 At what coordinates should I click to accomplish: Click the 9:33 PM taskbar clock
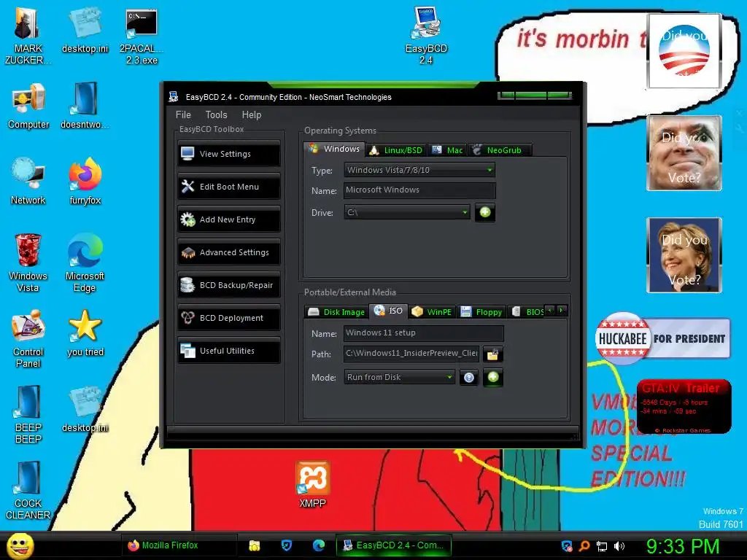pos(683,546)
